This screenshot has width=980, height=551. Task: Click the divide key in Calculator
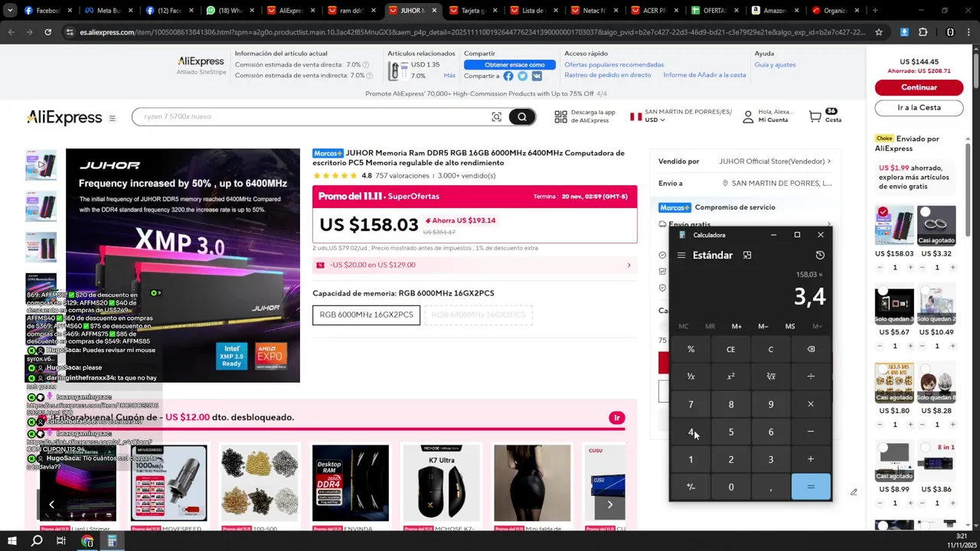pyautogui.click(x=811, y=377)
